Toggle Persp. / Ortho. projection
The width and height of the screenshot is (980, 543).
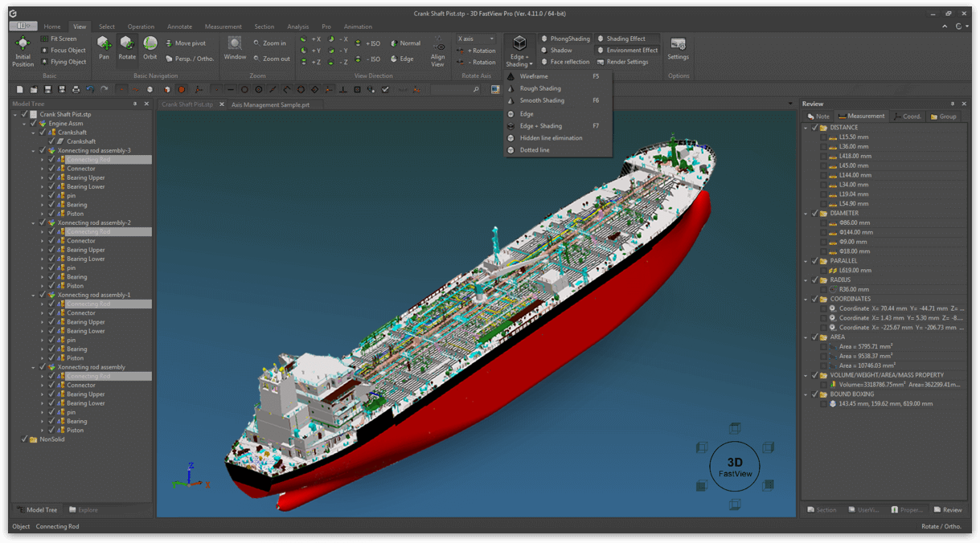(190, 59)
